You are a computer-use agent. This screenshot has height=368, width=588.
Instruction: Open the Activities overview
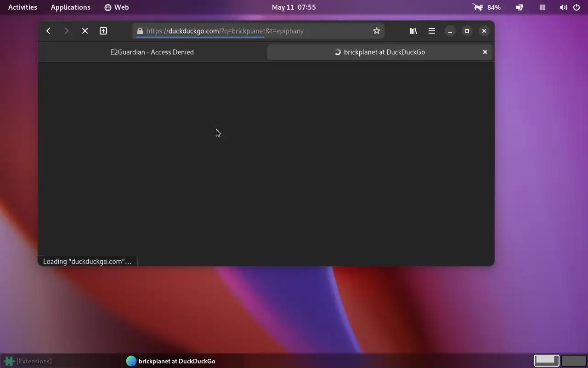[23, 7]
